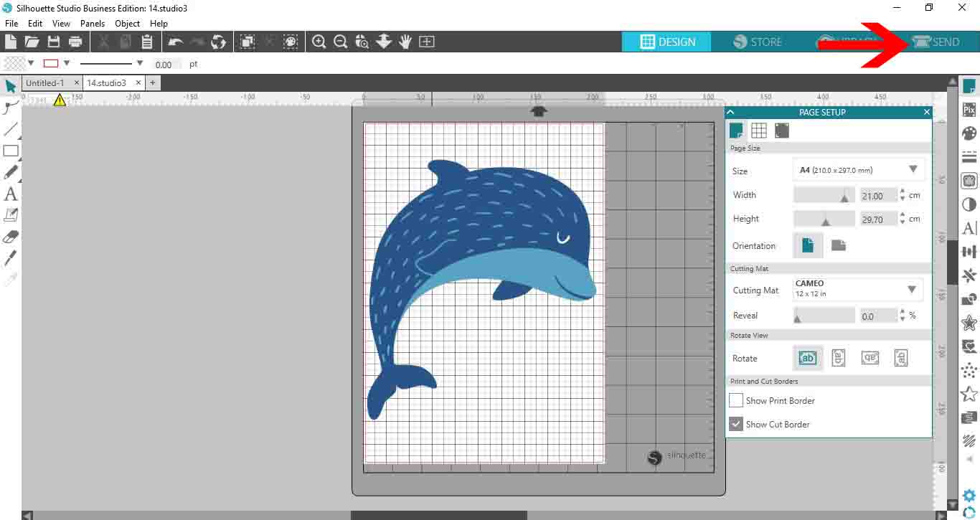Open the Registration Marks sub-tab
The image size is (980, 520).
[x=782, y=131]
